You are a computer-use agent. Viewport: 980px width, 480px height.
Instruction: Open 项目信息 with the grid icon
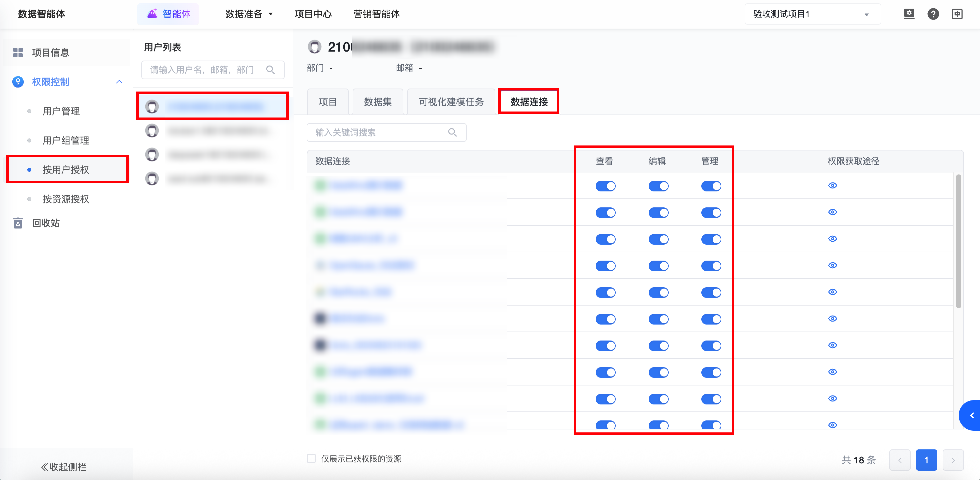pos(50,53)
